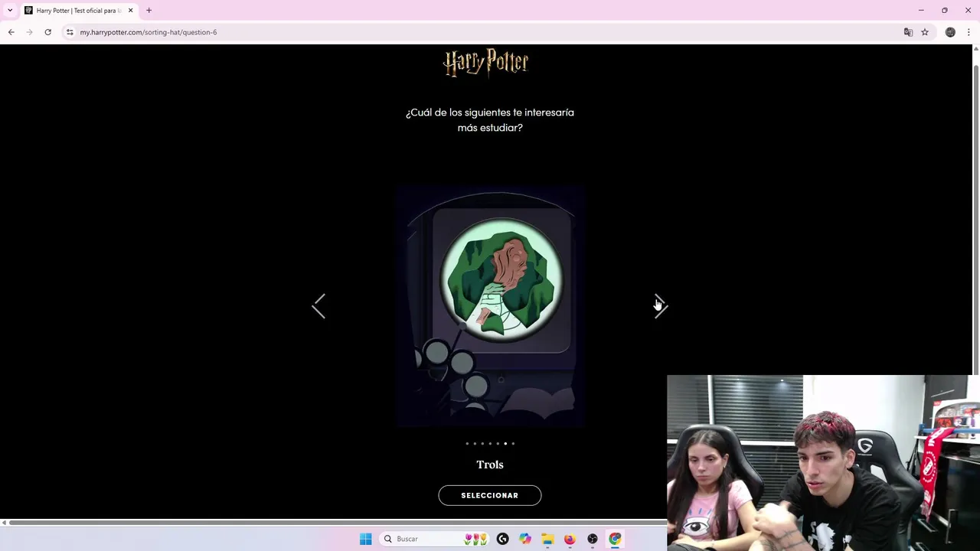Select the seventh carousel pagination dot
The height and width of the screenshot is (551, 980).
[513, 443]
